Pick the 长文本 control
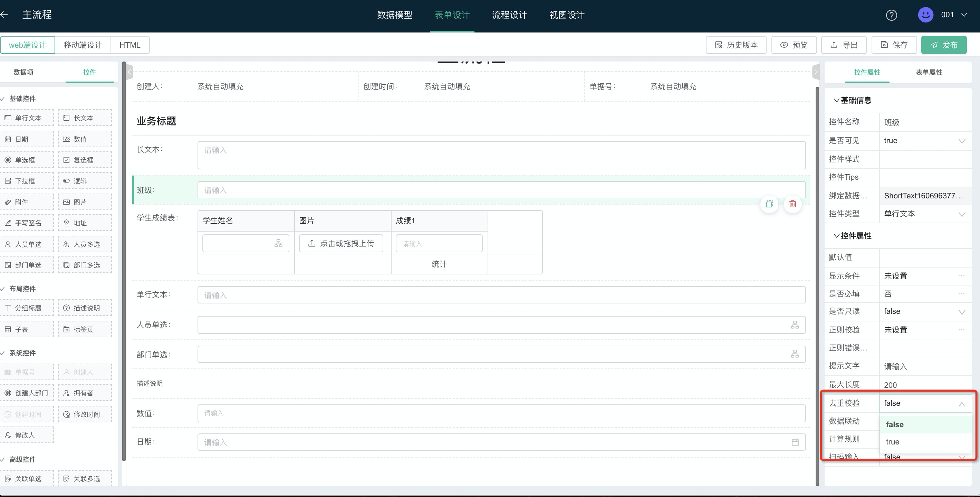This screenshot has width=980, height=497. (85, 118)
